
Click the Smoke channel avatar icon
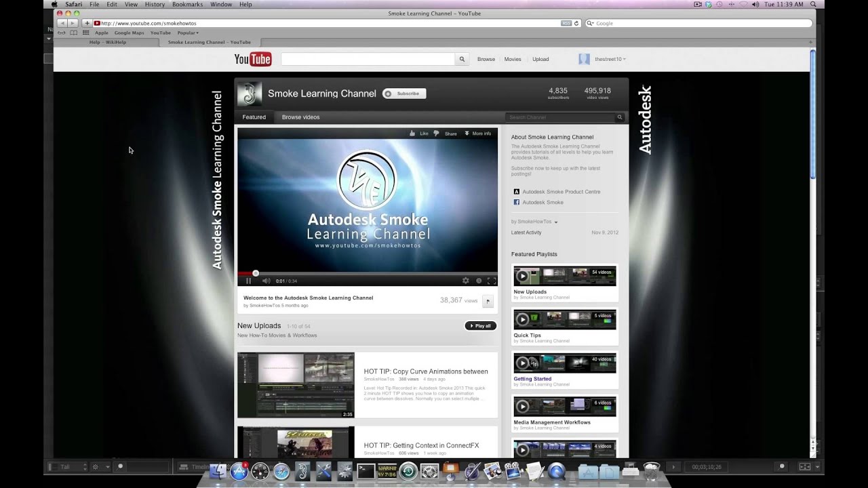pyautogui.click(x=250, y=94)
